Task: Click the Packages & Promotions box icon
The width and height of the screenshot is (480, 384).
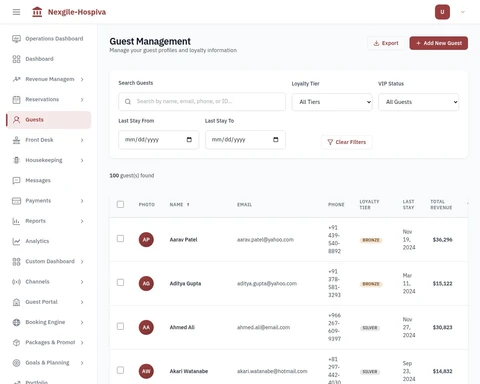Action: (16, 343)
